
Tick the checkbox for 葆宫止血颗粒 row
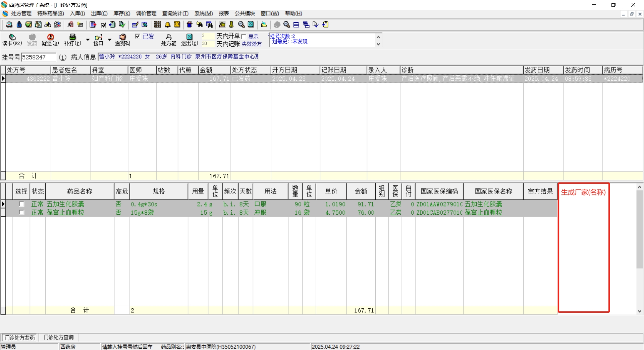pos(21,212)
